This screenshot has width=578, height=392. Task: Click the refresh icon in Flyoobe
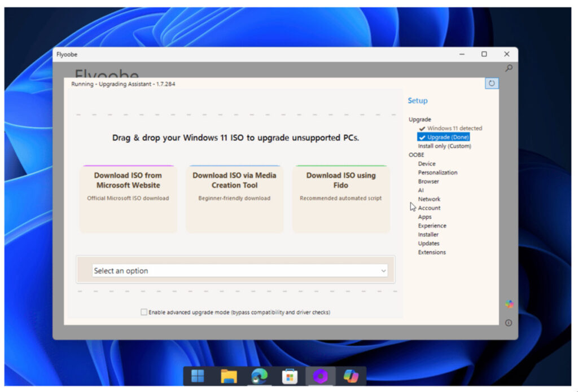(x=492, y=83)
